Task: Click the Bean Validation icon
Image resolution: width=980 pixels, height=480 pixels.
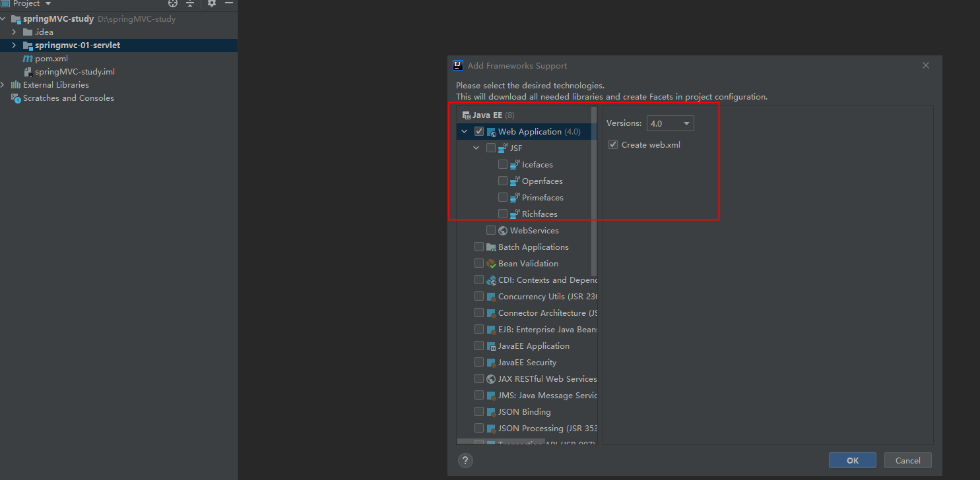Action: pos(492,264)
